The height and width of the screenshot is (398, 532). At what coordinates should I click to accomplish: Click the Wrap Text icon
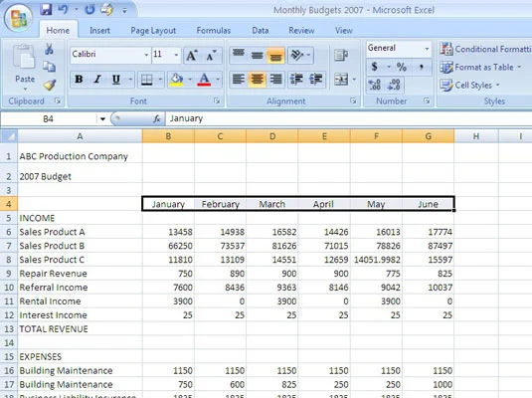(341, 55)
